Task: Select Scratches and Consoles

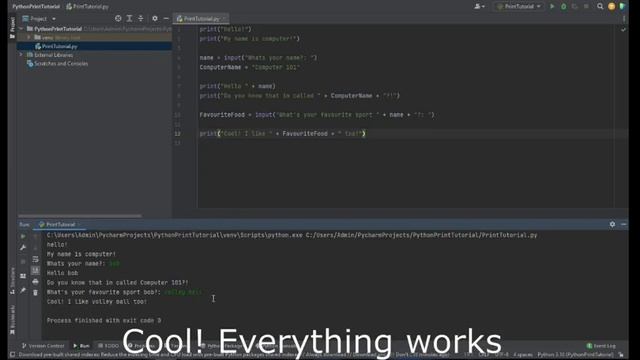Action: pyautogui.click(x=61, y=64)
